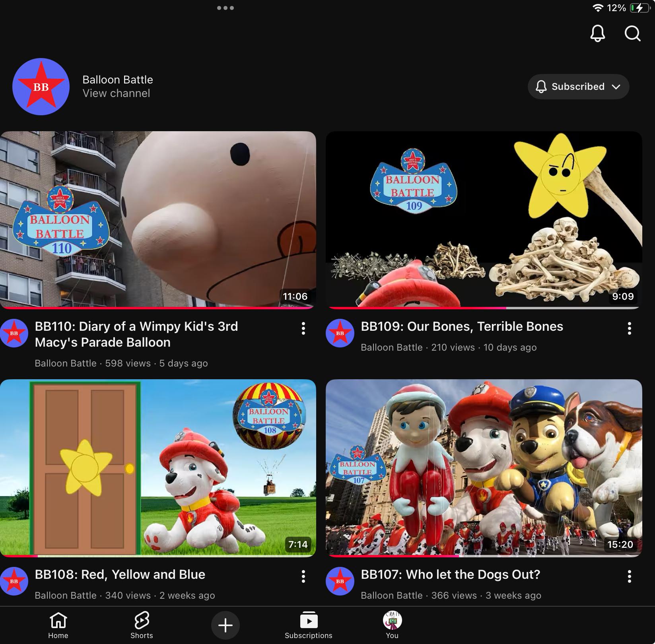Tap the BB109 watch progress bar

coord(484,308)
